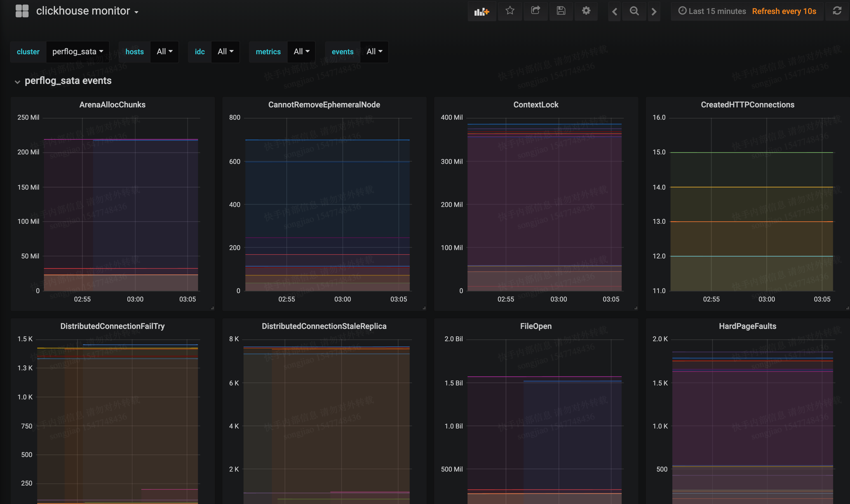The width and height of the screenshot is (850, 504).
Task: Open the events All dropdown
Action: pyautogui.click(x=374, y=52)
